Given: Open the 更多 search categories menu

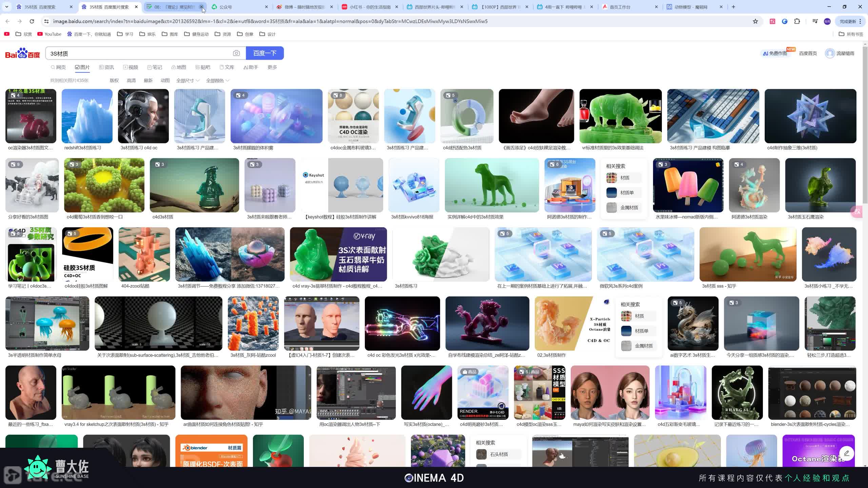Looking at the screenshot, I should coord(272,67).
